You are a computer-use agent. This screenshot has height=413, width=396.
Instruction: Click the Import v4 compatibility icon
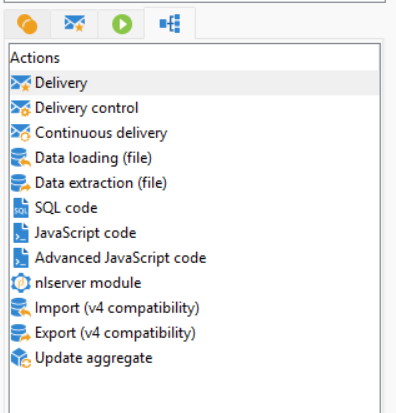[x=21, y=308]
